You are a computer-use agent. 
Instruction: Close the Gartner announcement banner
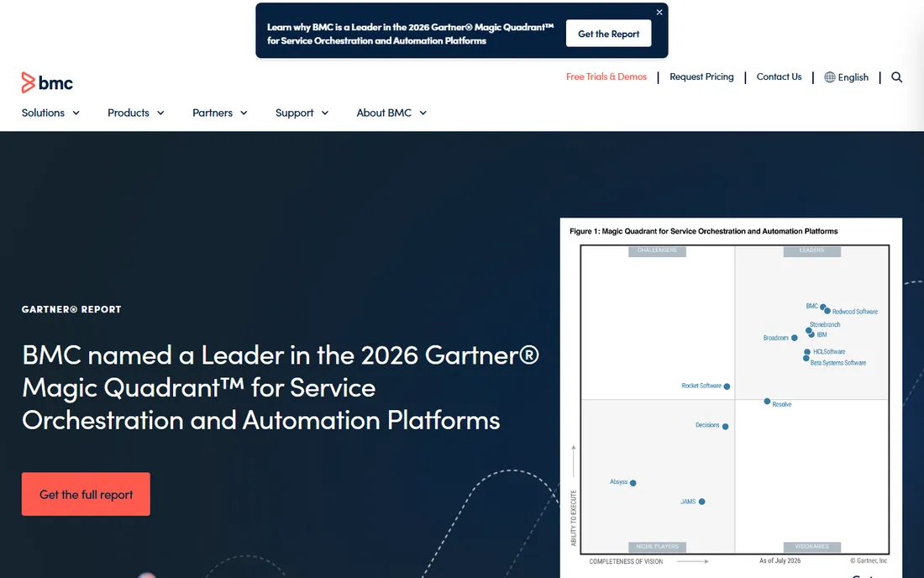[659, 13]
